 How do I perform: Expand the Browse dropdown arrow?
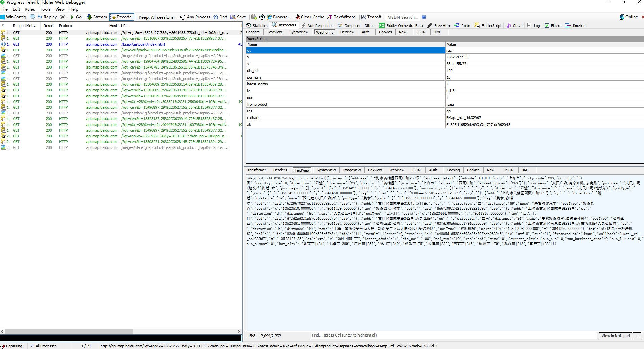pos(292,17)
